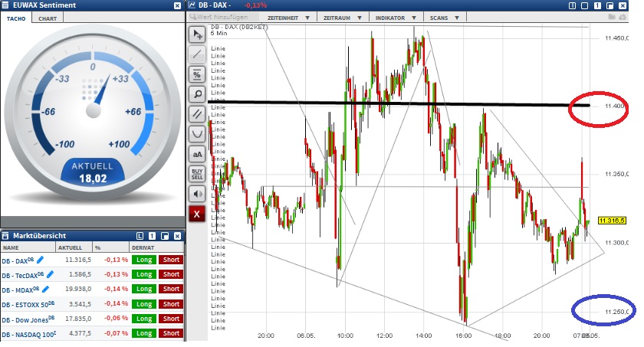
Task: Sort by the NAME column header
Action: [28, 247]
